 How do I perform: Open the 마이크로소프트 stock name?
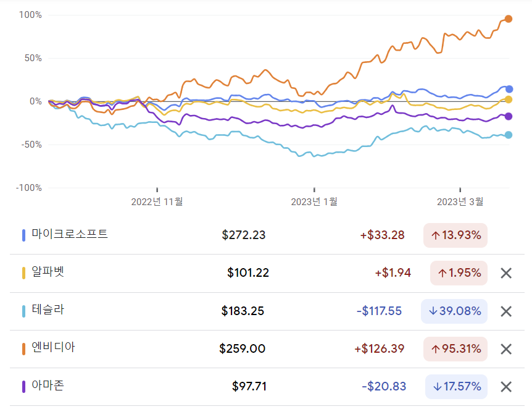point(70,234)
